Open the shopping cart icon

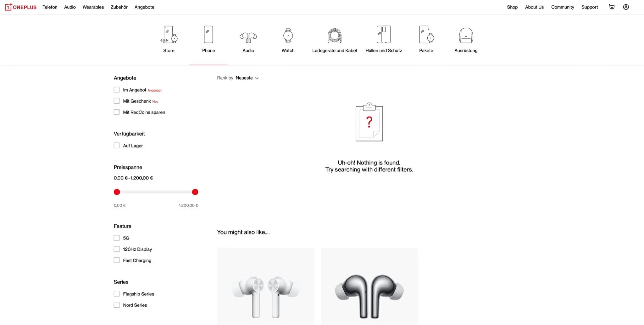point(612,7)
